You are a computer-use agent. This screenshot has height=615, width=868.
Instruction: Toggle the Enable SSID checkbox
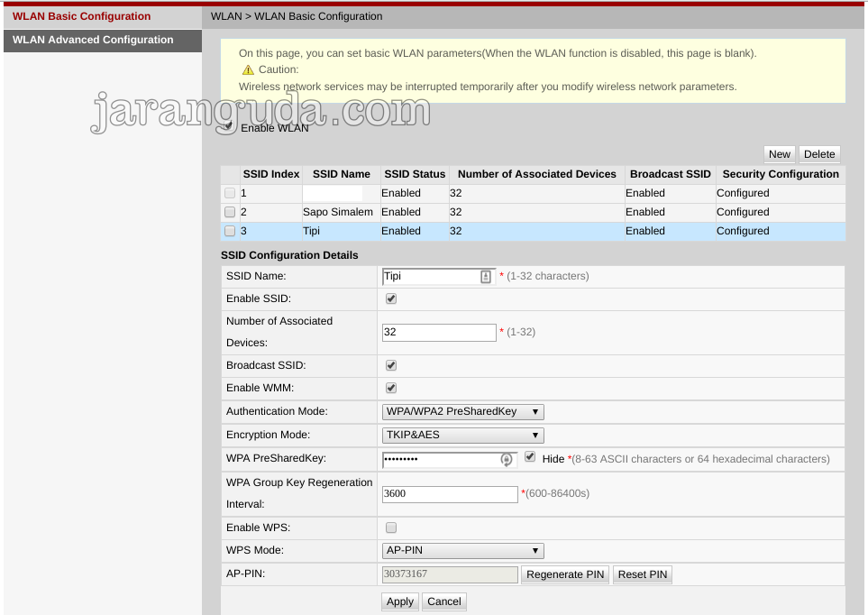[391, 298]
